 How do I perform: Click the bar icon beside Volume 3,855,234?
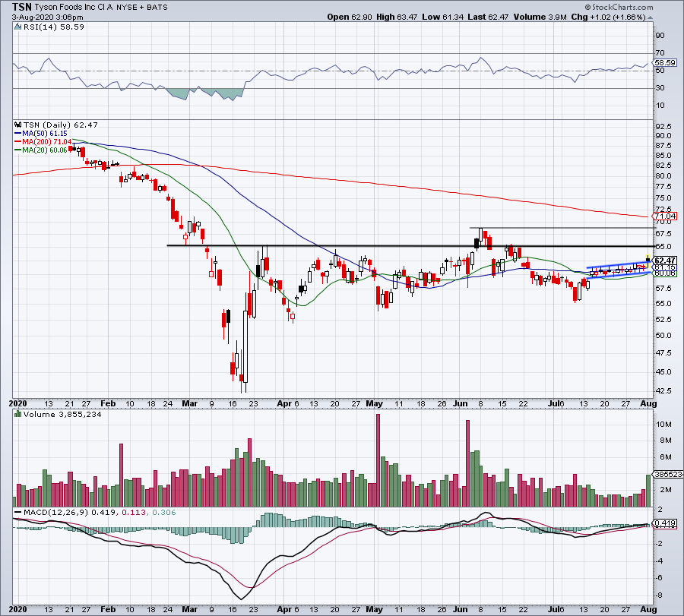[x=18, y=414]
